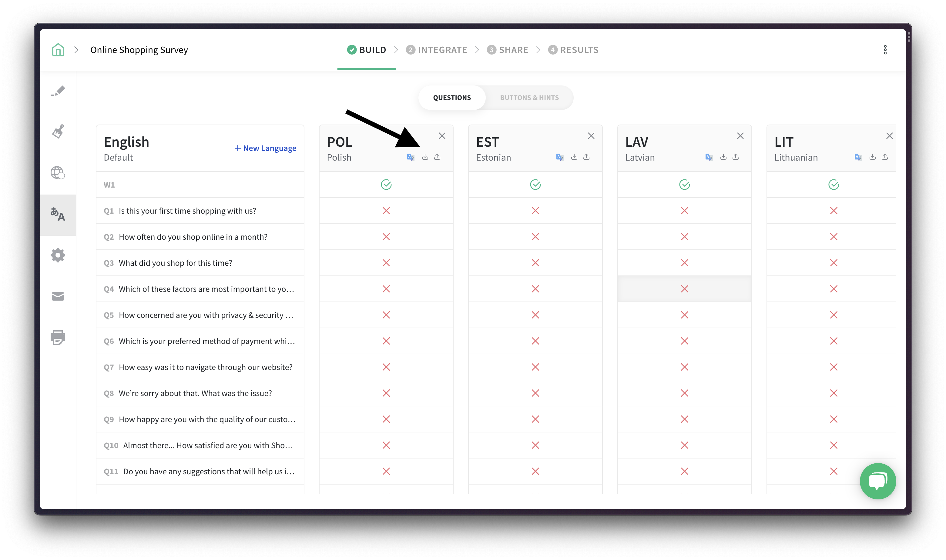Select Q4 'Which of these factors' row

tap(200, 289)
